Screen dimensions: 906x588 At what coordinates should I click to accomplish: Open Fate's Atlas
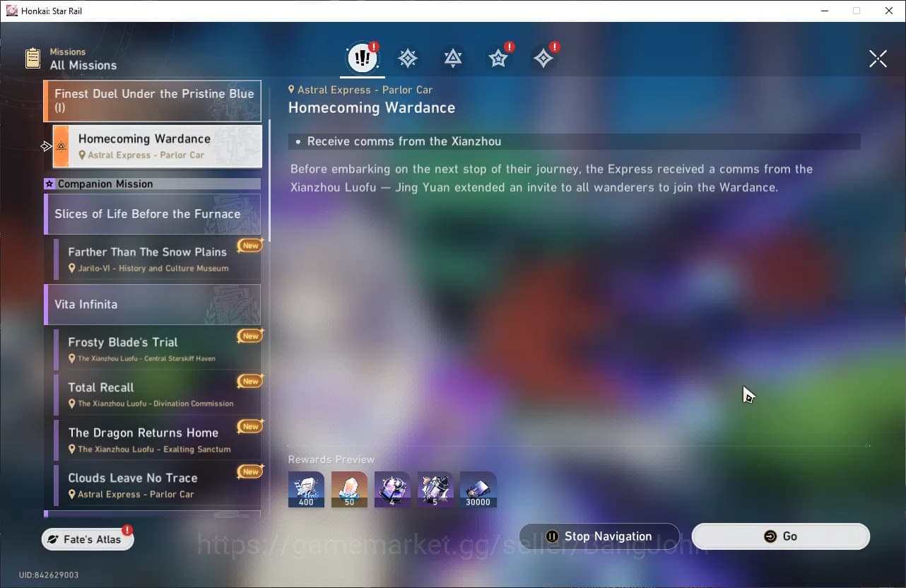[88, 539]
